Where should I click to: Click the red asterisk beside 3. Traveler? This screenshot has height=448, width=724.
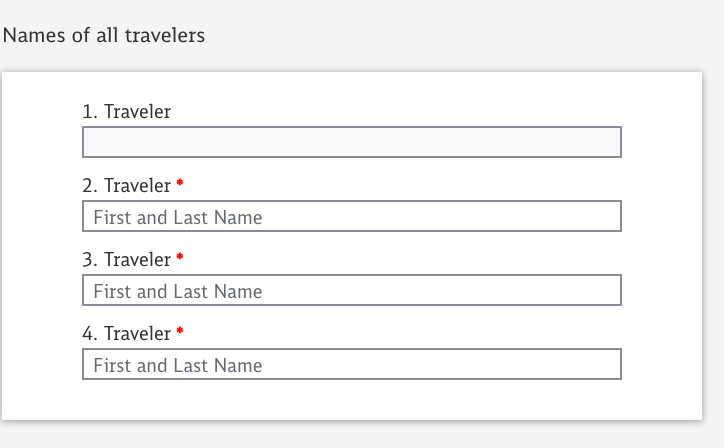click(180, 259)
